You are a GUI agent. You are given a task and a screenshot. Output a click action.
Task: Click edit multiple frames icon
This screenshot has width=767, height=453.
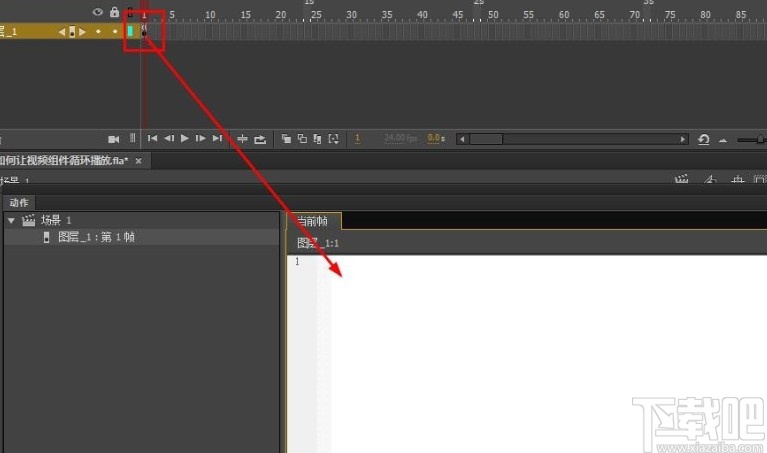click(317, 139)
